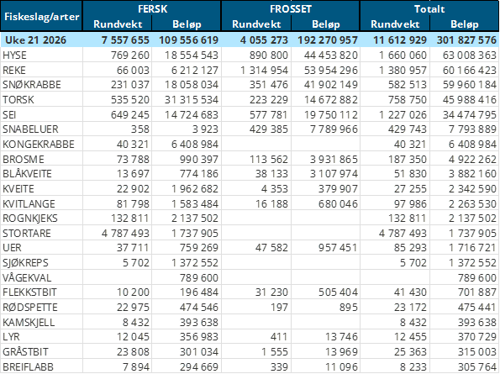Image resolution: width=500 pixels, height=374 pixels.
Task: Select the GRÅSTBIT row label
Action: [25, 352]
